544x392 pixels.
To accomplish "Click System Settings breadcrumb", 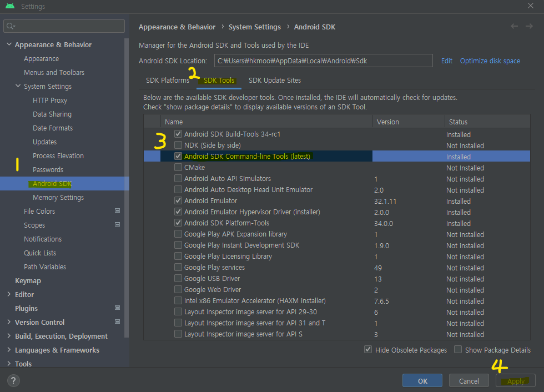I will tap(255, 27).
